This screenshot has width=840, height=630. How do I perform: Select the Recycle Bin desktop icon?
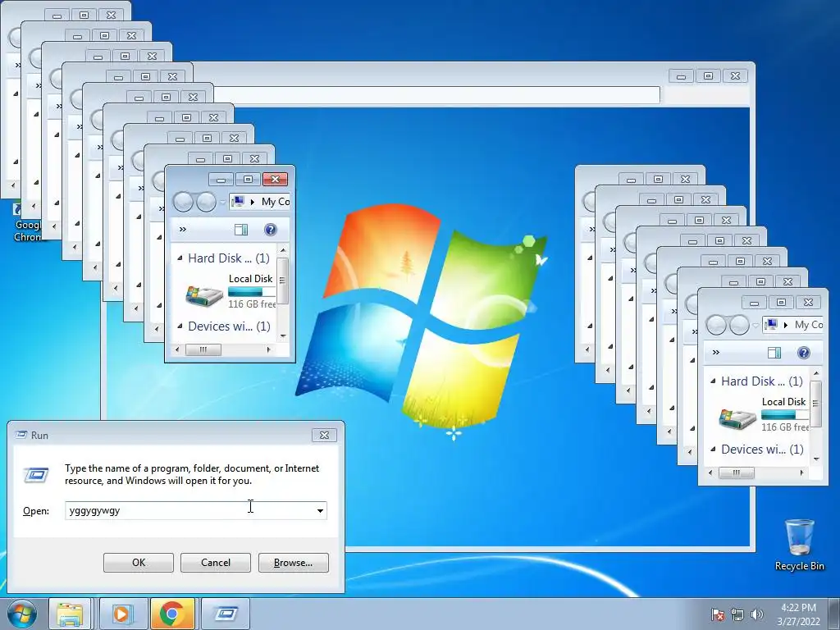coord(799,545)
